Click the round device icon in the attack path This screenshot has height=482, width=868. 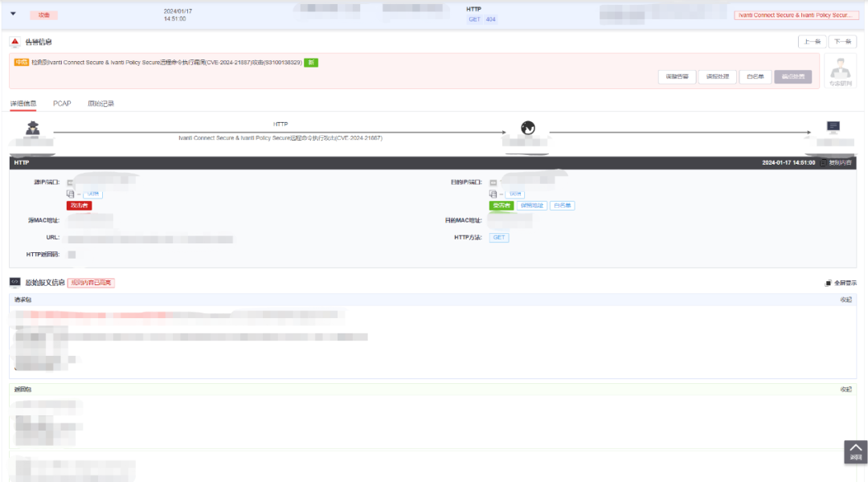(x=528, y=129)
